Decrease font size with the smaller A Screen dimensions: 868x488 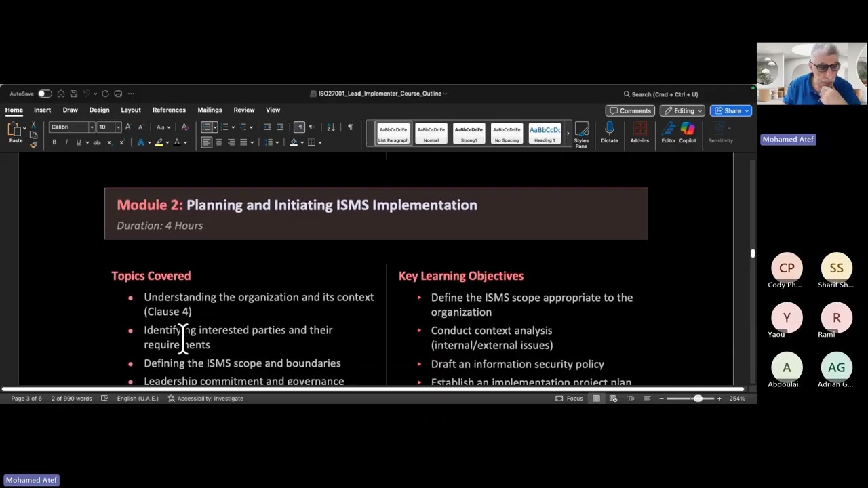pyautogui.click(x=140, y=127)
